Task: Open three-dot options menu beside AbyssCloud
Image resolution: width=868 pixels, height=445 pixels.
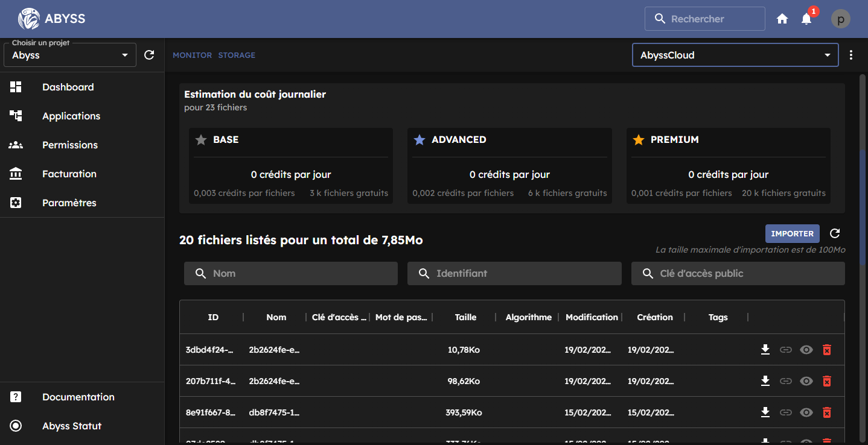Action: click(x=851, y=55)
